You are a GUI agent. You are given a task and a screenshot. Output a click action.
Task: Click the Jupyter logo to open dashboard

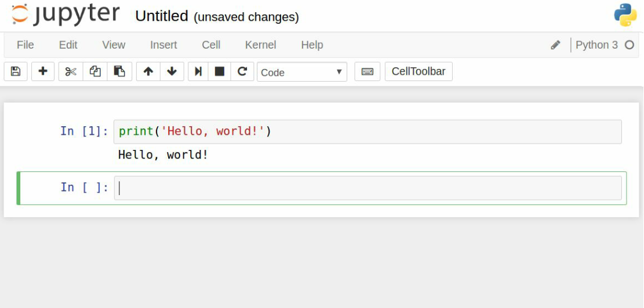tap(66, 15)
